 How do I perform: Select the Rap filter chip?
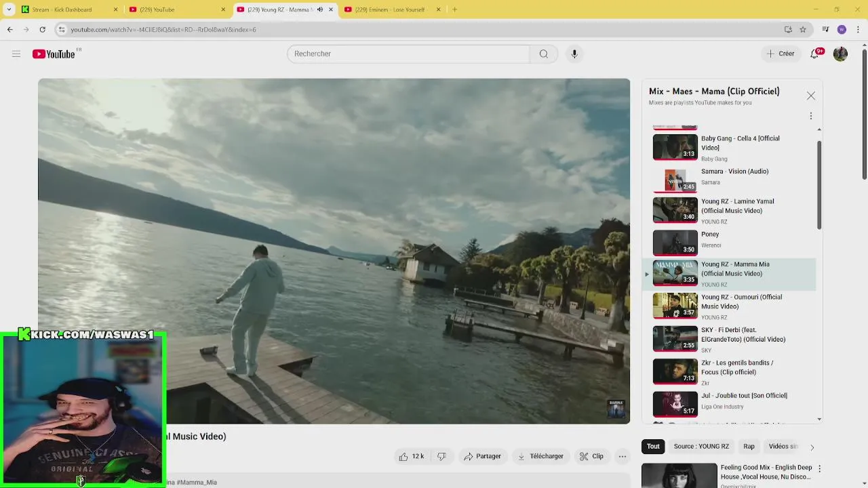coord(749,446)
